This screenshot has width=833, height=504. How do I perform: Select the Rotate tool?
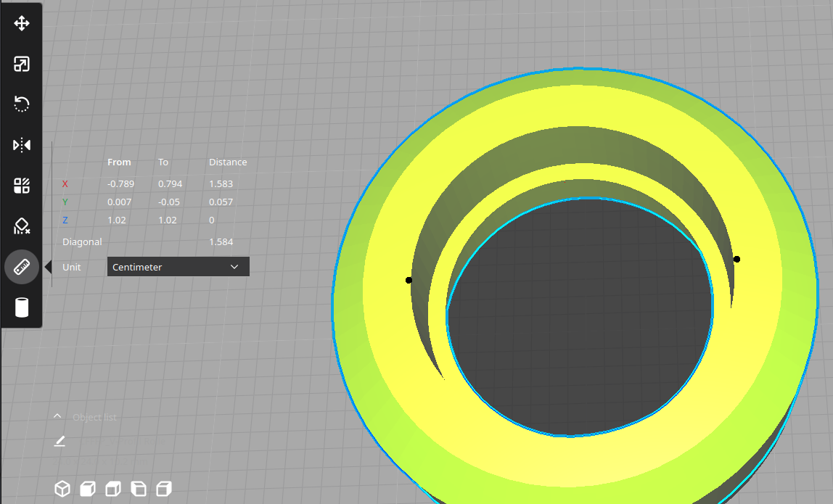22,104
